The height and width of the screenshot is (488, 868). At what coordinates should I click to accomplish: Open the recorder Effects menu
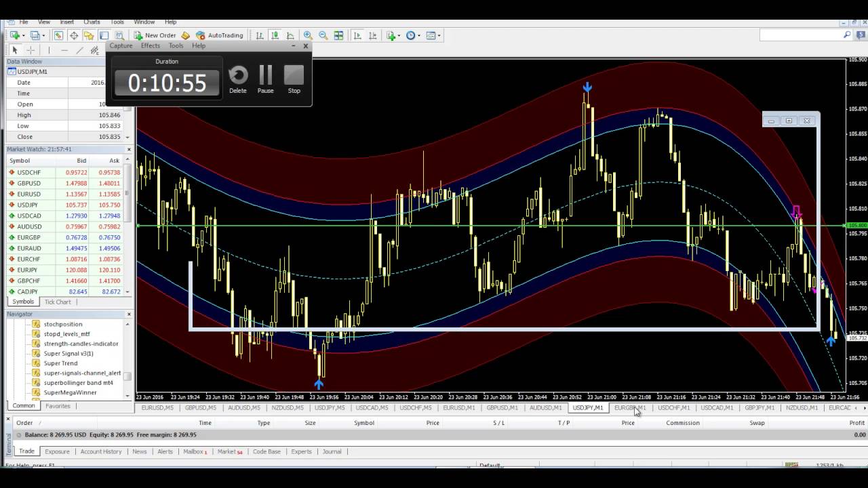click(151, 45)
